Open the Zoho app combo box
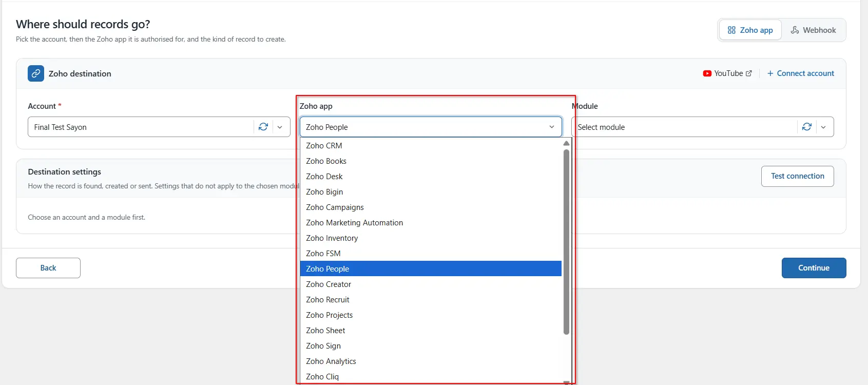The height and width of the screenshot is (385, 868). click(x=431, y=127)
